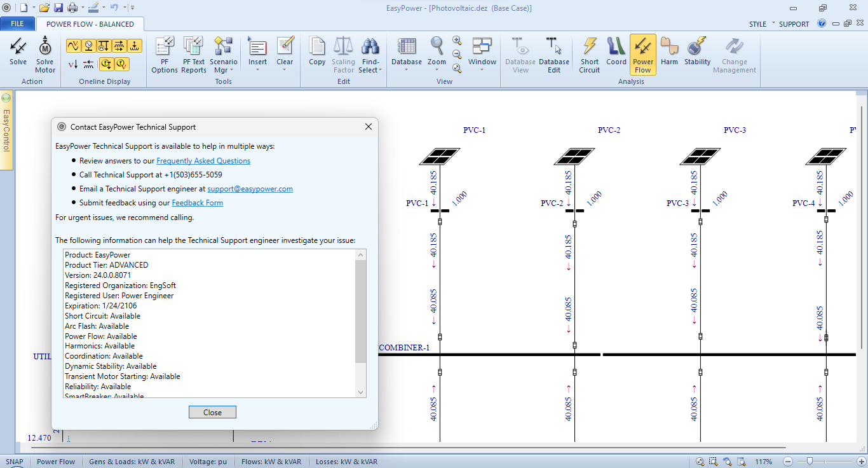868x468 pixels.
Task: Close the Technical Support dialog with X
Action: pos(369,127)
